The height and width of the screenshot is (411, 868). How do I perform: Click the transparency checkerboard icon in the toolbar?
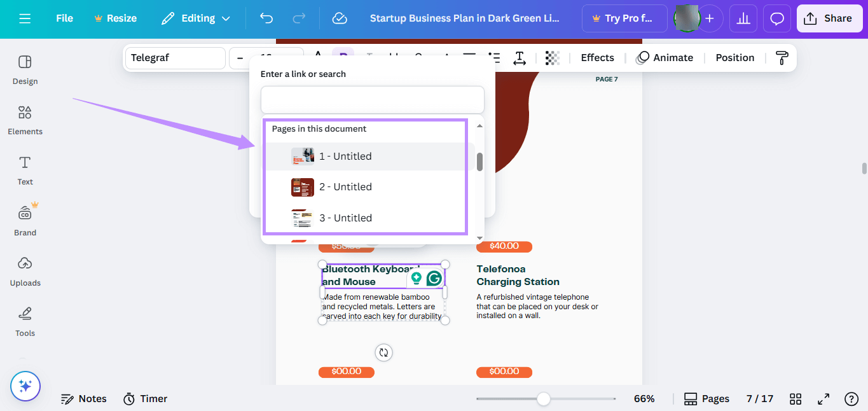(552, 57)
